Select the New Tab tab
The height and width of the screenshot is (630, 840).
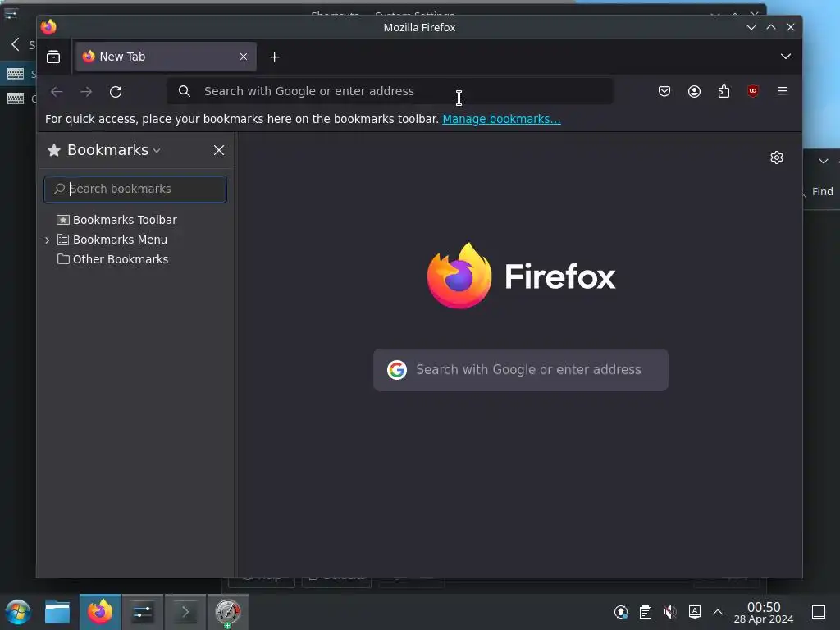[x=166, y=57]
